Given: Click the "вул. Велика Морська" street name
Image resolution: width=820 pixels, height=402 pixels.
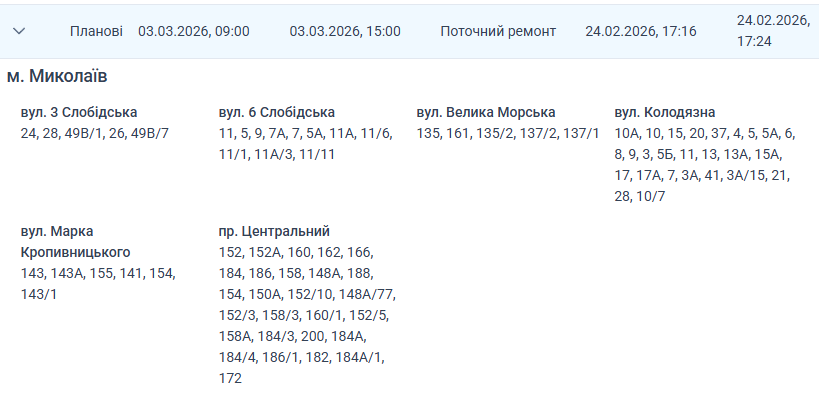Looking at the screenshot, I should (486, 112).
